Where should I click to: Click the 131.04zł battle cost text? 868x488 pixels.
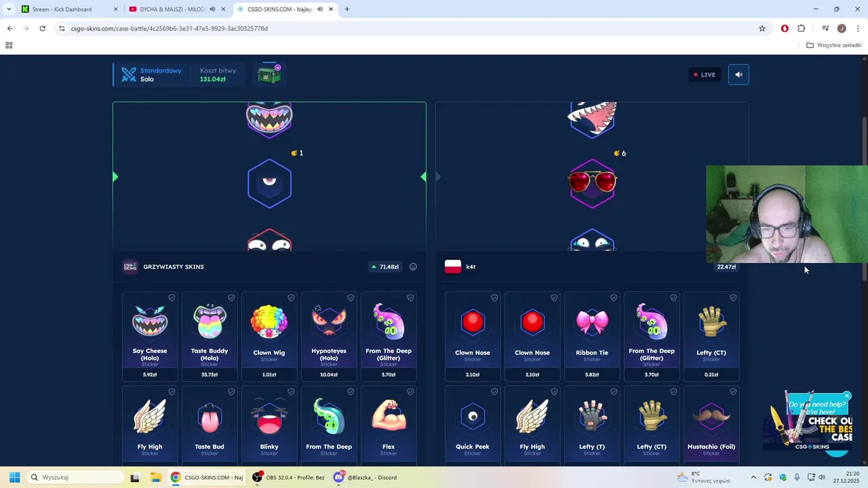[212, 79]
